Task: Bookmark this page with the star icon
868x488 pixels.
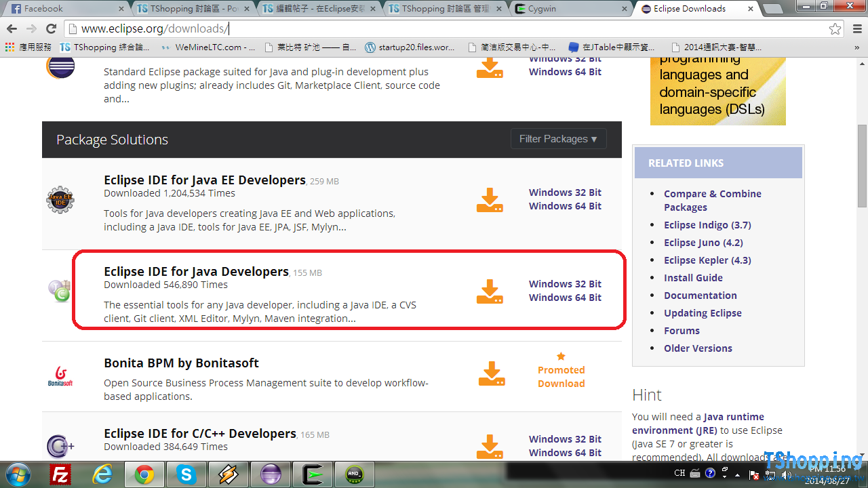Action: (x=835, y=29)
